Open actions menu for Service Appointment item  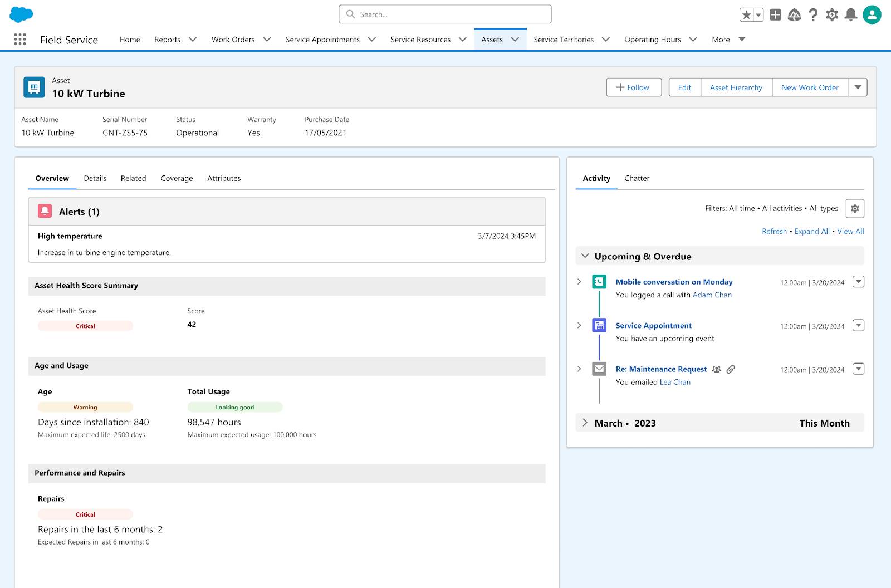(x=859, y=325)
